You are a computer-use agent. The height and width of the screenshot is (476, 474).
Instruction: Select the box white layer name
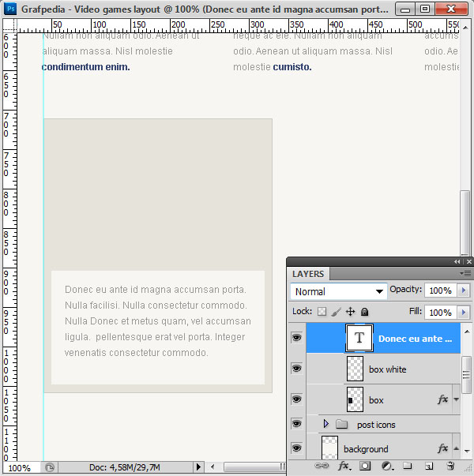click(x=388, y=369)
